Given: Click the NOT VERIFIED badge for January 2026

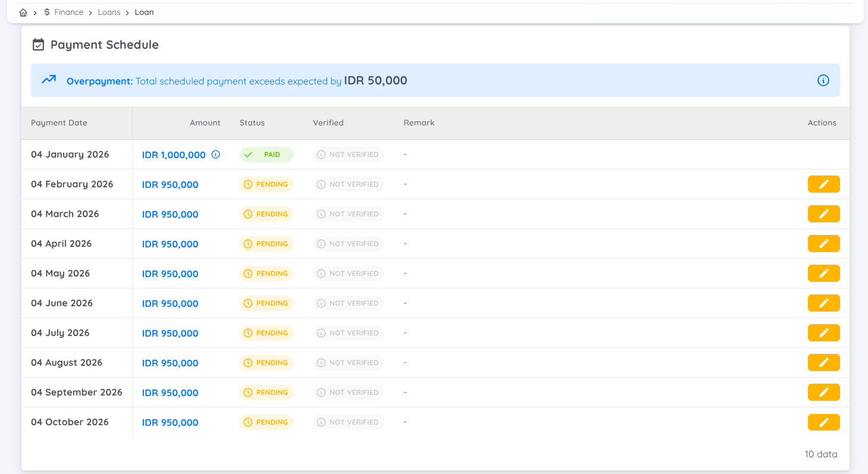Looking at the screenshot, I should click(x=349, y=154).
